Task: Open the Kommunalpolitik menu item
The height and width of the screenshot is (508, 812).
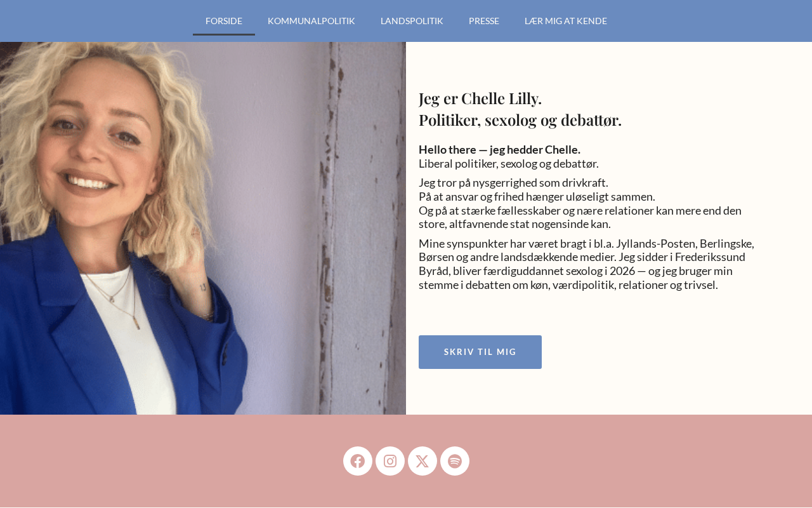Action: [x=311, y=21]
